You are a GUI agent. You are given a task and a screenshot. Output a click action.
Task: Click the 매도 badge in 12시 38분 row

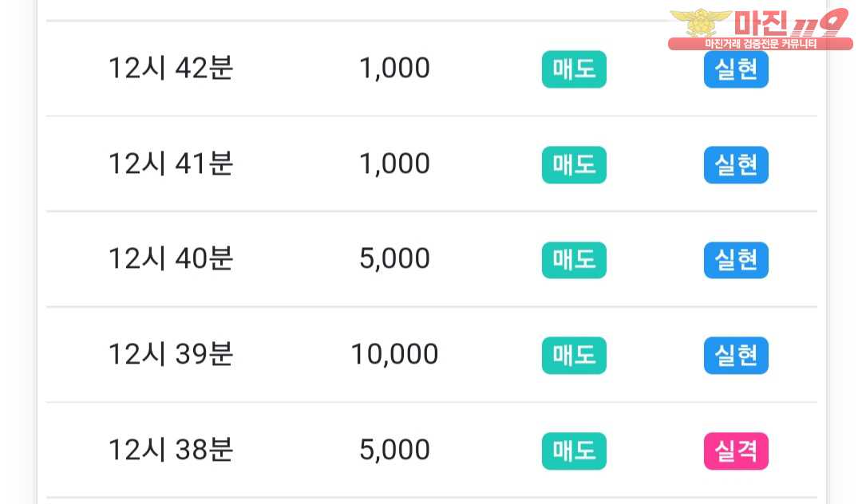coord(574,451)
